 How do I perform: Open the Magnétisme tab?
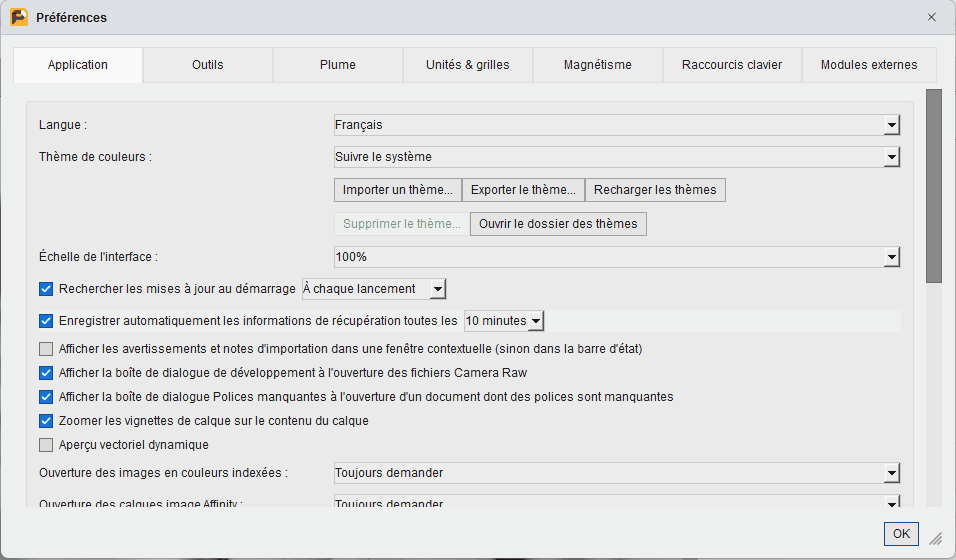tap(598, 65)
